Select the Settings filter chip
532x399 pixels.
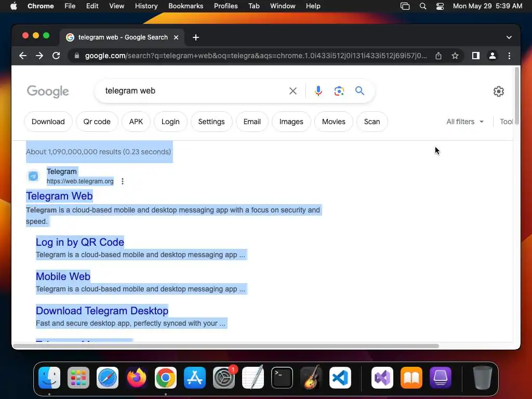pyautogui.click(x=211, y=122)
